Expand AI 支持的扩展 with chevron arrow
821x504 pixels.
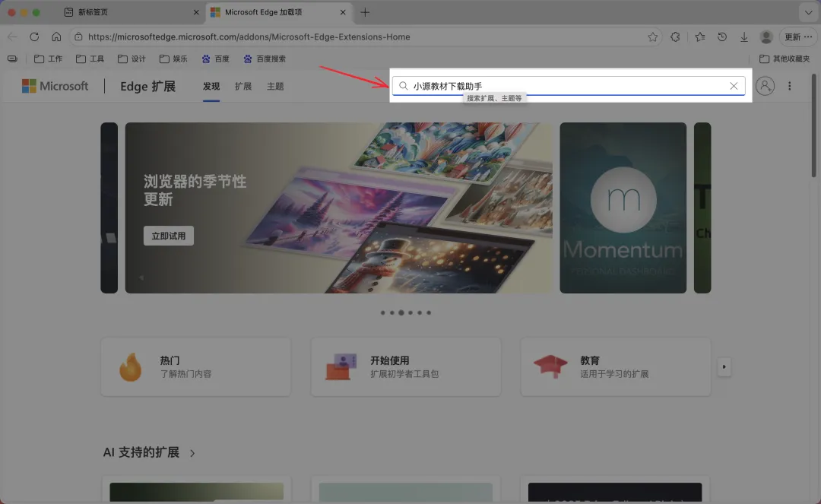click(192, 453)
